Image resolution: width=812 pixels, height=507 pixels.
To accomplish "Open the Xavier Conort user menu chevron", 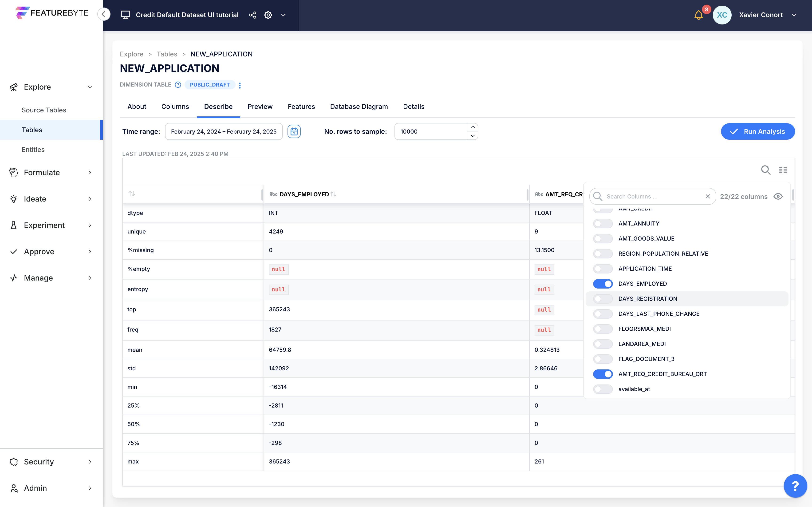I will point(794,15).
